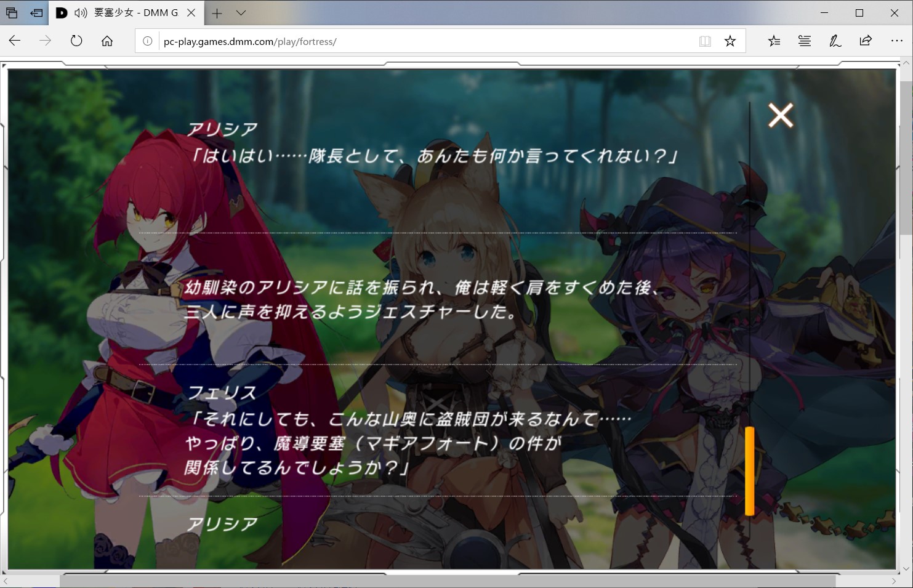The height and width of the screenshot is (588, 913).
Task: Open the tab preview dropdown
Action: pyautogui.click(x=241, y=13)
